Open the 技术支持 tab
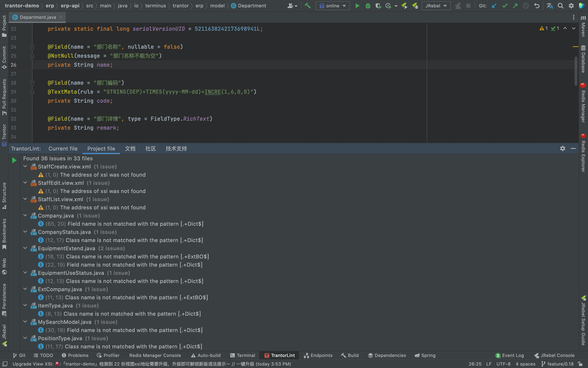The height and width of the screenshot is (368, 588). click(x=176, y=148)
